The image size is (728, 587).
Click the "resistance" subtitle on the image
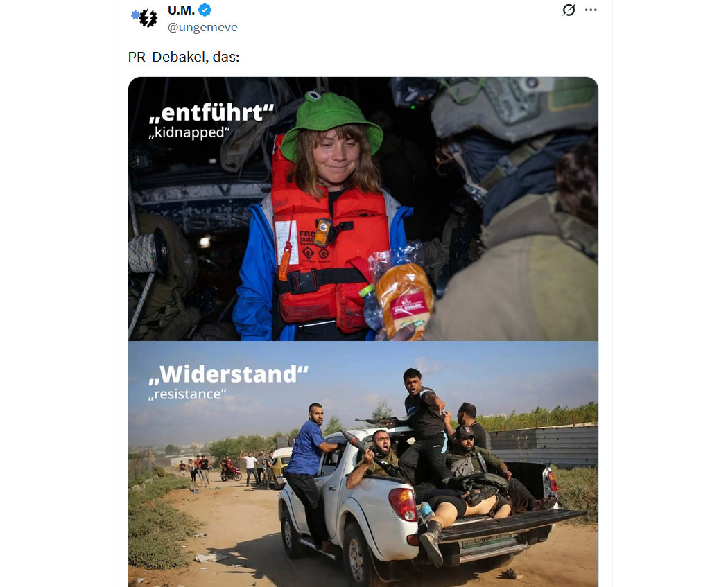pos(187,394)
